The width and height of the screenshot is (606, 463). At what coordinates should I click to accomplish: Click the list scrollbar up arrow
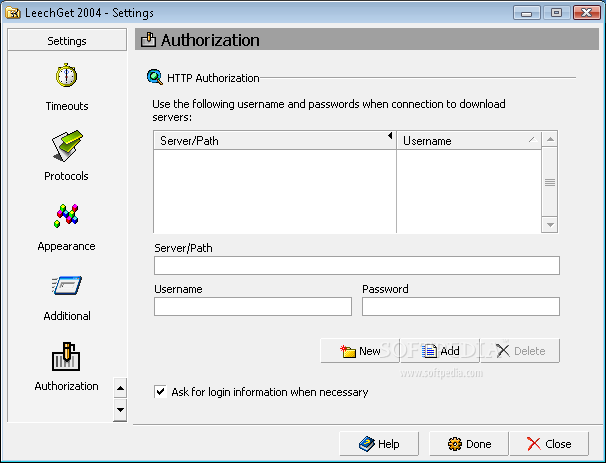coord(550,139)
